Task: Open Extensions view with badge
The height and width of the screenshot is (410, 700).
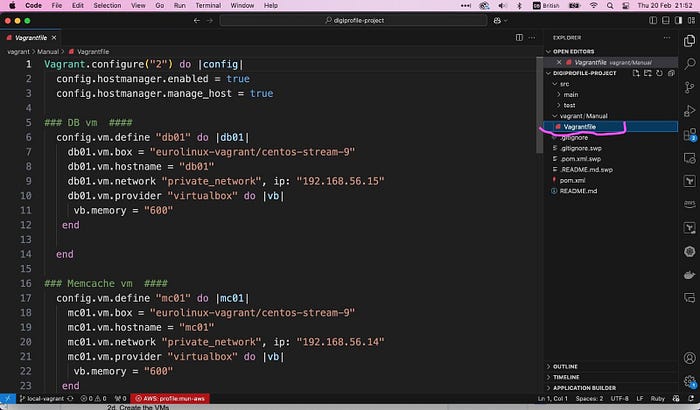Action: click(x=689, y=134)
